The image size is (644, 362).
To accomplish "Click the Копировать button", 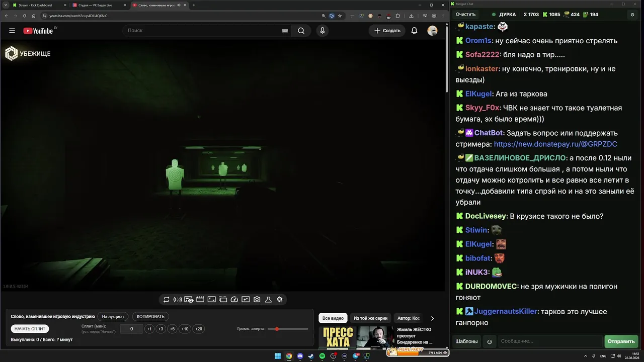I will point(151,317).
